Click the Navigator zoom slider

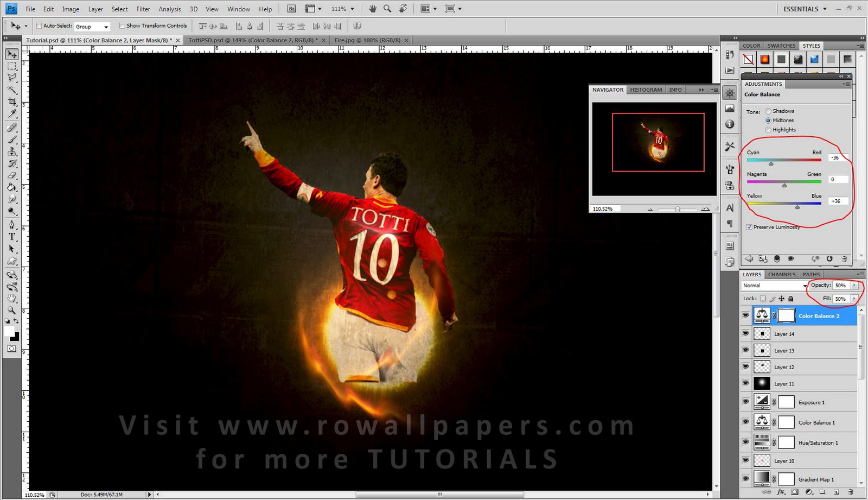click(x=678, y=209)
